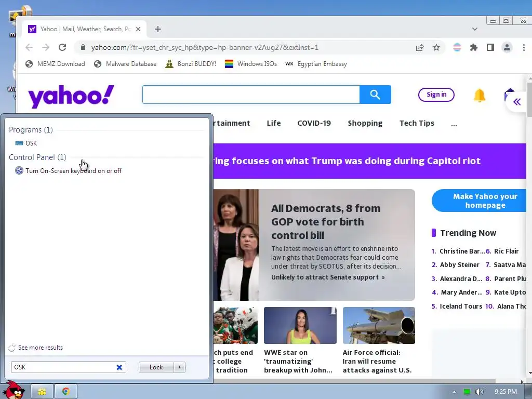Click Sign in button
The width and height of the screenshot is (532, 399).
click(436, 95)
